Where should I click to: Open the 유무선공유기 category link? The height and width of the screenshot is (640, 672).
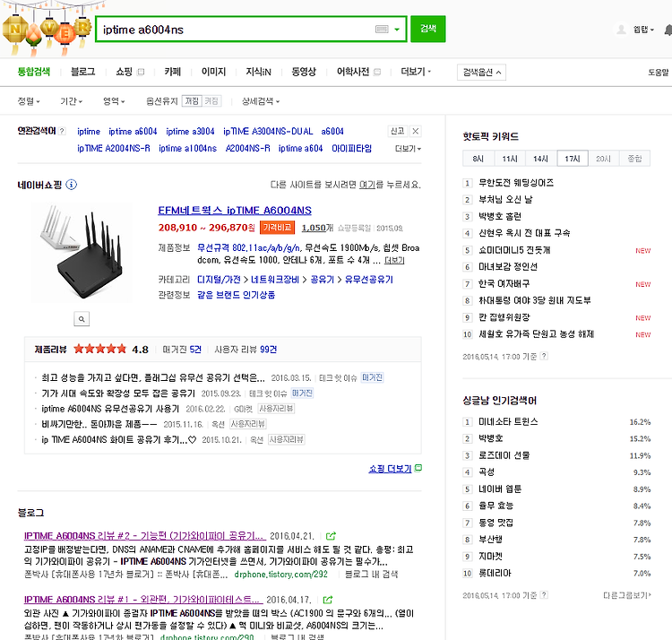[x=369, y=280]
